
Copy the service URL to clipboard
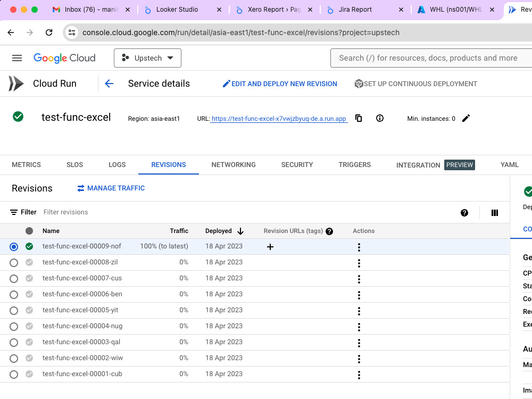click(x=359, y=118)
